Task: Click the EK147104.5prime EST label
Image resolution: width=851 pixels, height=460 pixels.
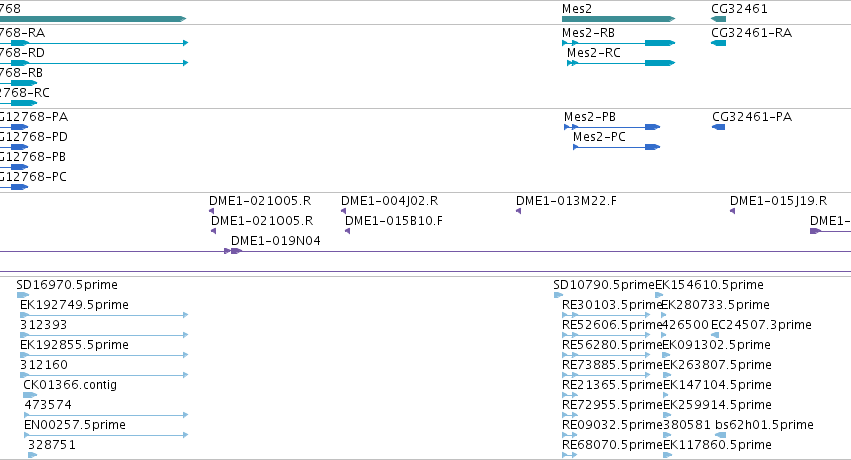Action: point(717,385)
